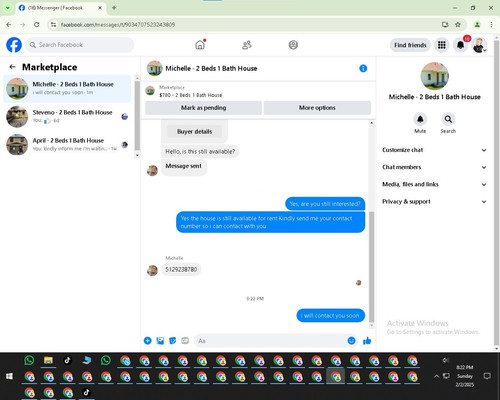The width and height of the screenshot is (500, 400).
Task: Search in this conversation
Action: coord(448,119)
